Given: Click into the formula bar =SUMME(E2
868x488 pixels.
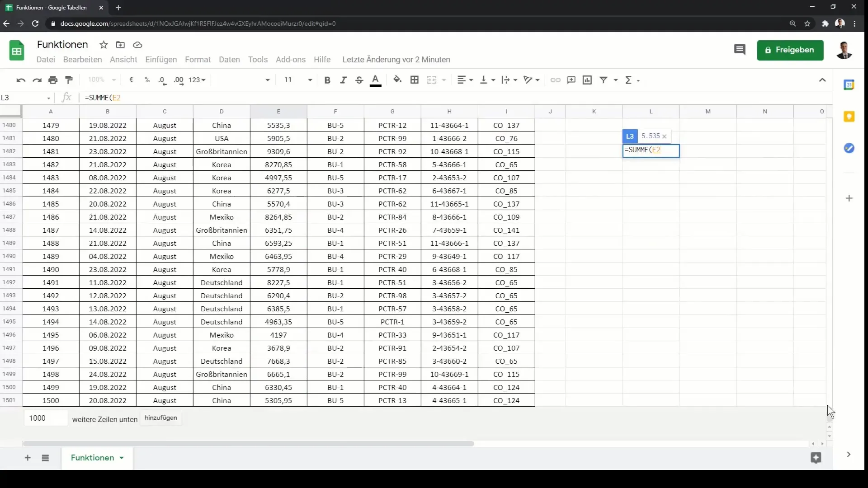Looking at the screenshot, I should 457,98.
